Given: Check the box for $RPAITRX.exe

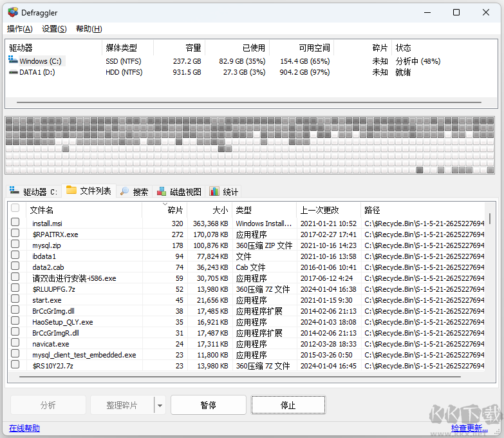Looking at the screenshot, I should click(15, 233).
